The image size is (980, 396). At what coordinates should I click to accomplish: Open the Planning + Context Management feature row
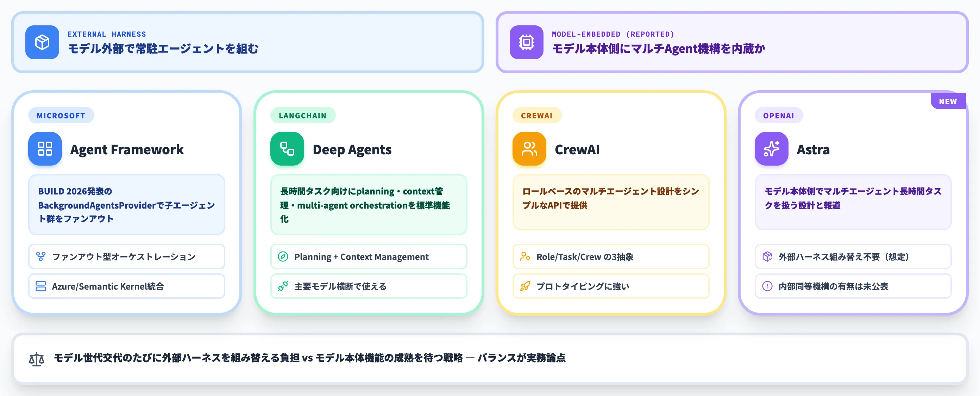369,256
